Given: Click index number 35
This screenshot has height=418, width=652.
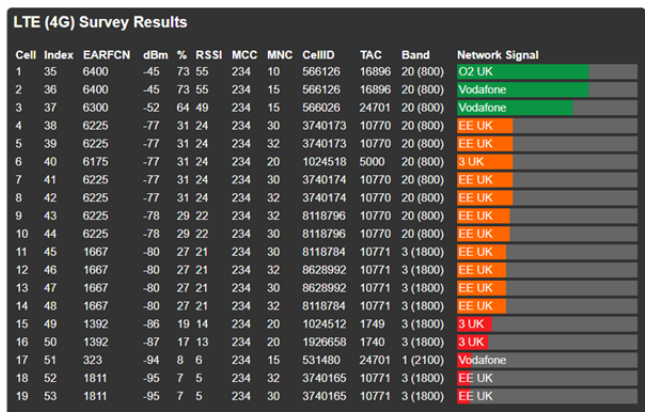Looking at the screenshot, I should [x=50, y=72].
